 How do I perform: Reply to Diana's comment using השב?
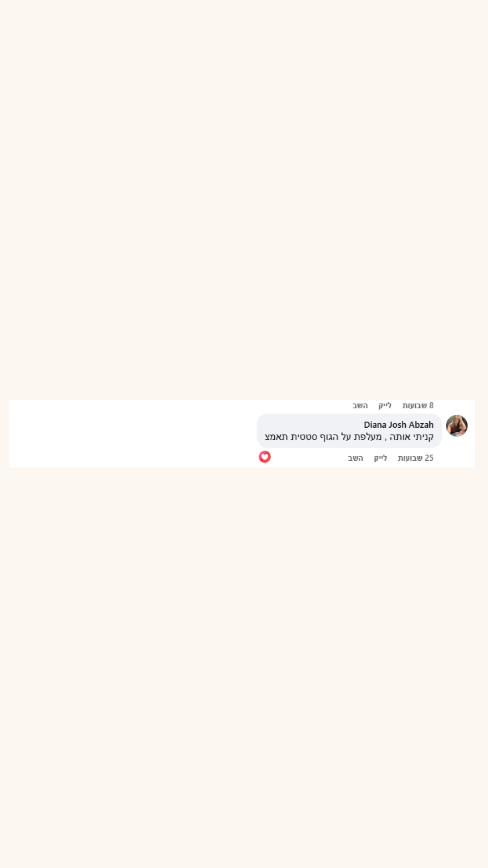pyautogui.click(x=356, y=458)
